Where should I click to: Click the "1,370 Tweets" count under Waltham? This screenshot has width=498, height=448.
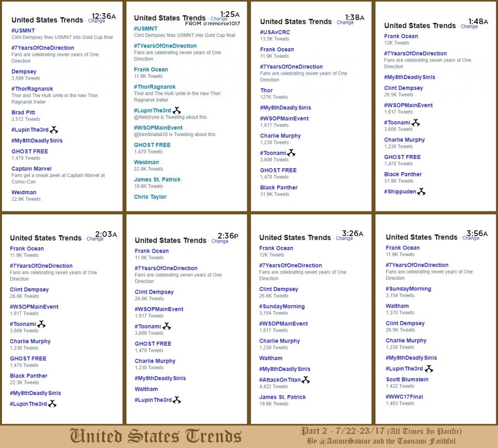tap(400, 313)
